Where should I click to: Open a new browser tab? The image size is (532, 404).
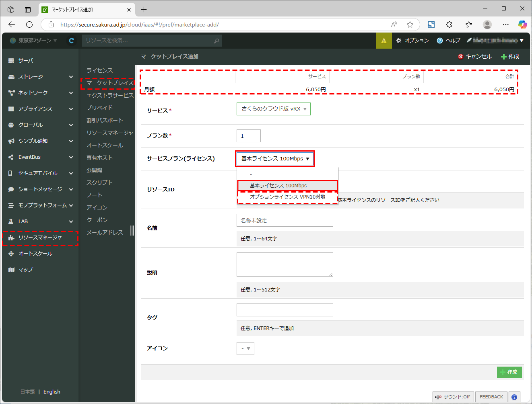(x=144, y=9)
